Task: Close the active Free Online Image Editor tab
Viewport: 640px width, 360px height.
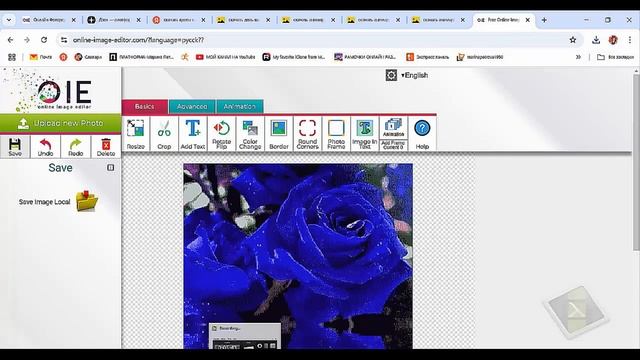Action: point(527,20)
